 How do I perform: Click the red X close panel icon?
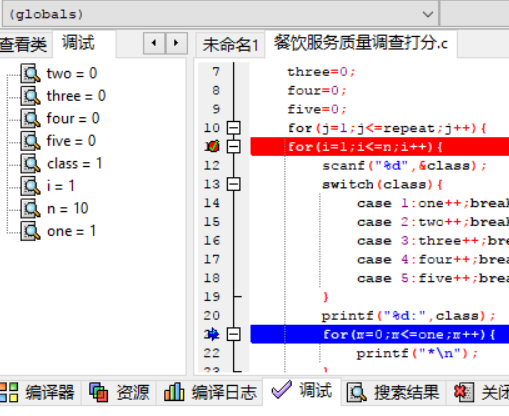coord(464,392)
